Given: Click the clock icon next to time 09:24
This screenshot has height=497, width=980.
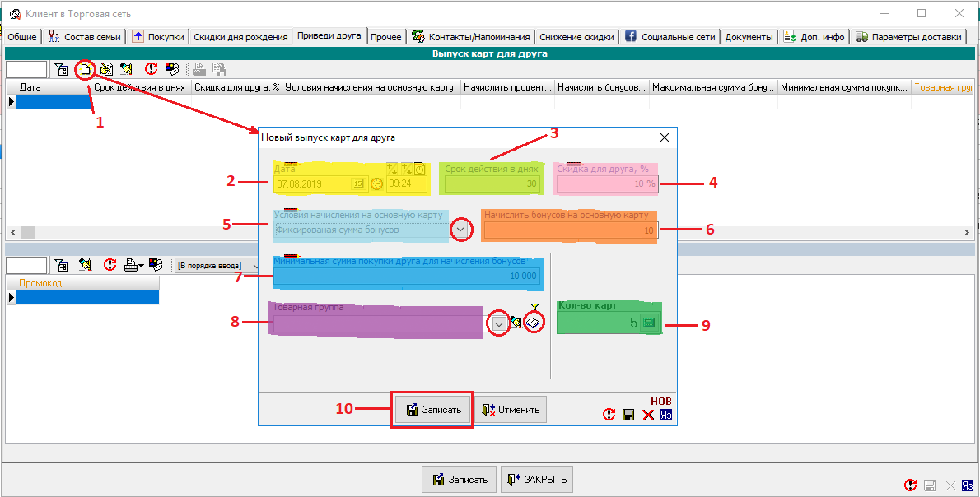Looking at the screenshot, I should tap(377, 183).
